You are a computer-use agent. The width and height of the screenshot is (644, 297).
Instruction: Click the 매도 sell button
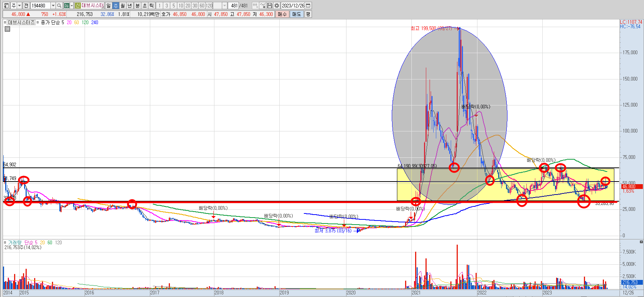tap(297, 14)
